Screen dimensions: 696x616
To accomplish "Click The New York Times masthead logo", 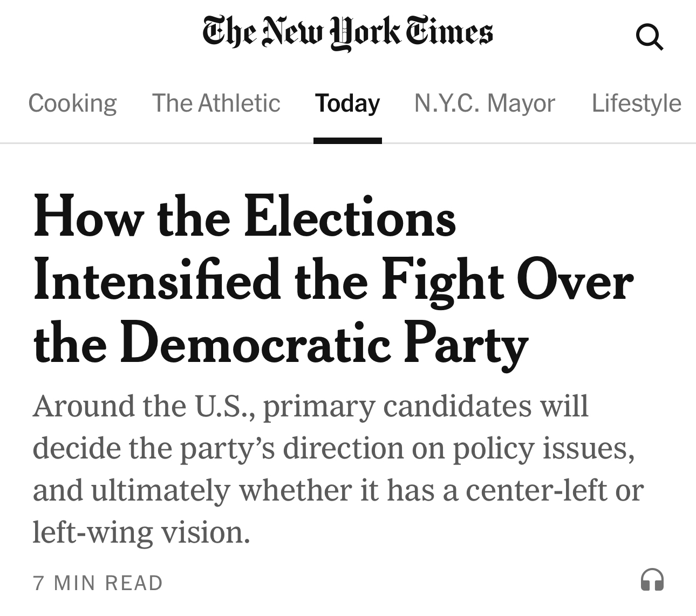I will pos(347,32).
